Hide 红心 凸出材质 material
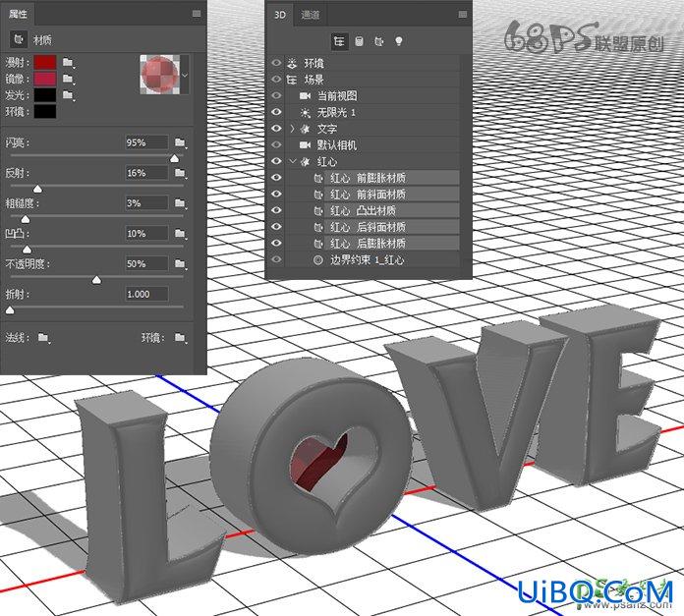Image resolution: width=684 pixels, height=616 pixels. [276, 210]
